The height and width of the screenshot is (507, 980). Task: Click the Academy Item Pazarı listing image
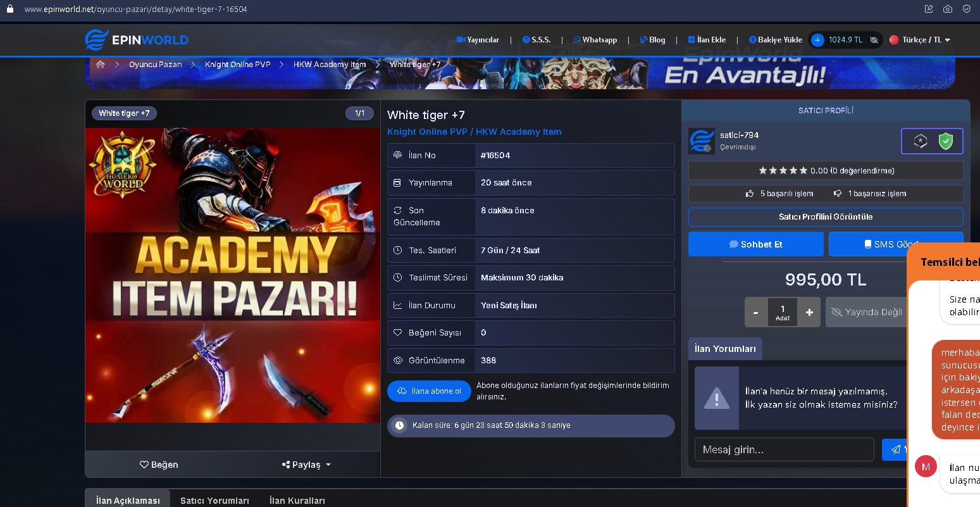click(x=233, y=275)
